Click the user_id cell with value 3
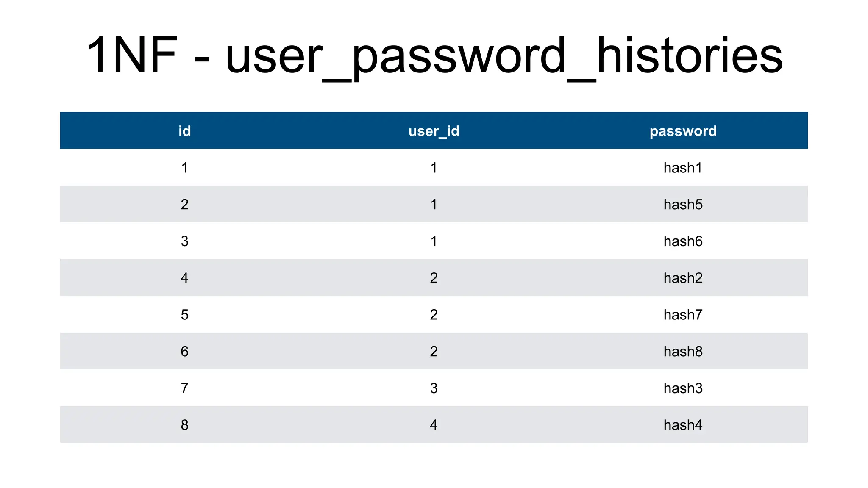 [x=434, y=388]
